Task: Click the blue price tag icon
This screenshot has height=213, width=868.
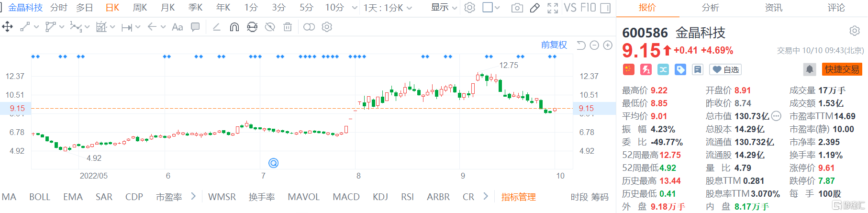Action: [x=680, y=69]
